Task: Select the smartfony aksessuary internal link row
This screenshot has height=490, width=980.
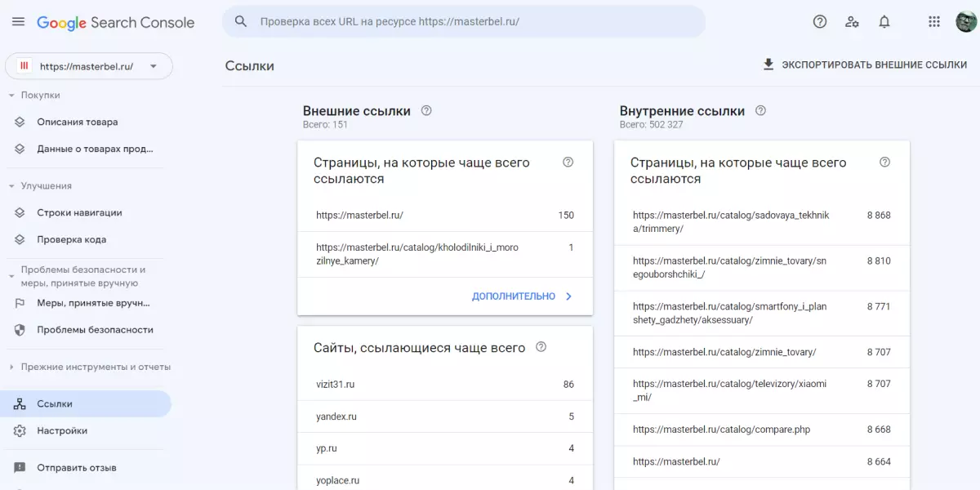Action: pyautogui.click(x=762, y=314)
